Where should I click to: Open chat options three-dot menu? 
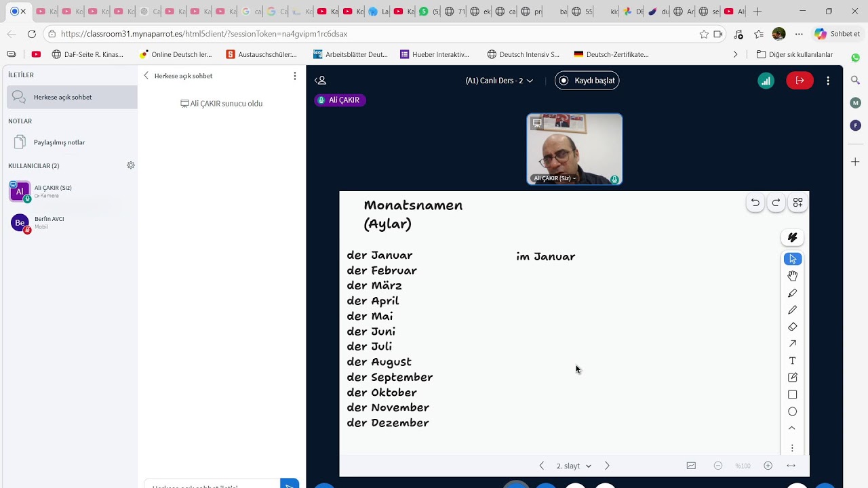tap(294, 76)
